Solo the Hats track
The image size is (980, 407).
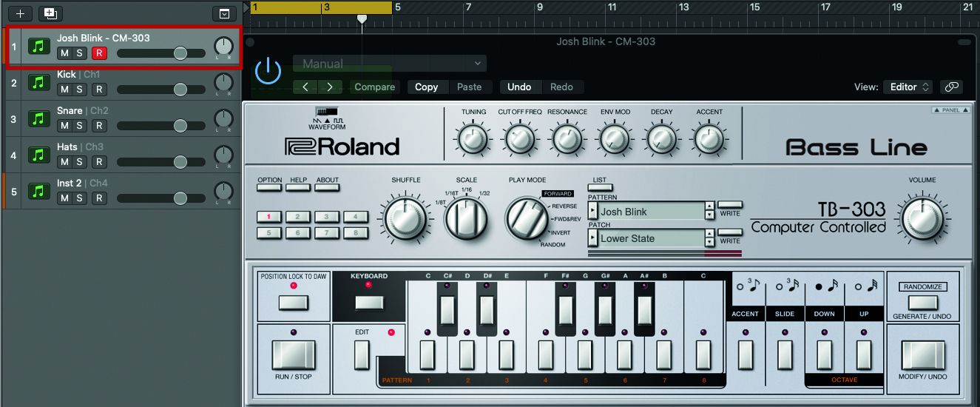[x=79, y=162]
